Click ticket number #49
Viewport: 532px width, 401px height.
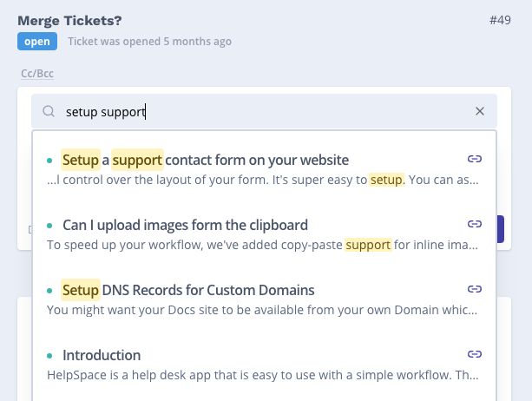(501, 19)
